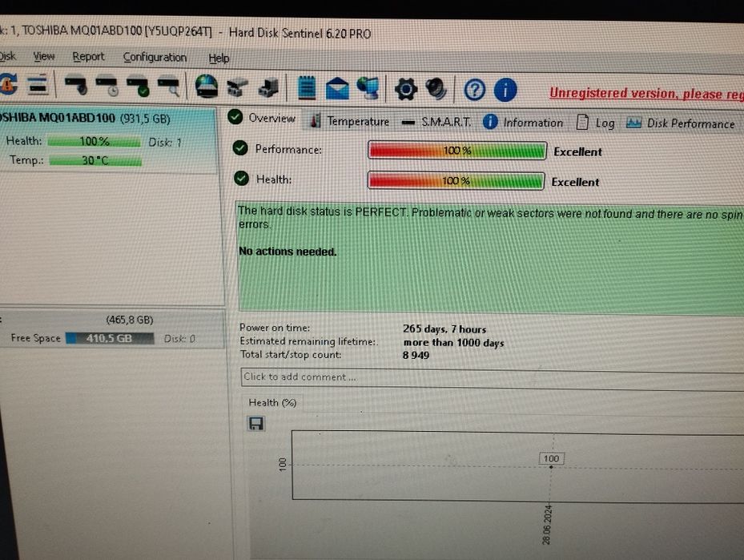Screen dimensions: 744x560
Task: Open the Help menu
Action: [x=219, y=58]
